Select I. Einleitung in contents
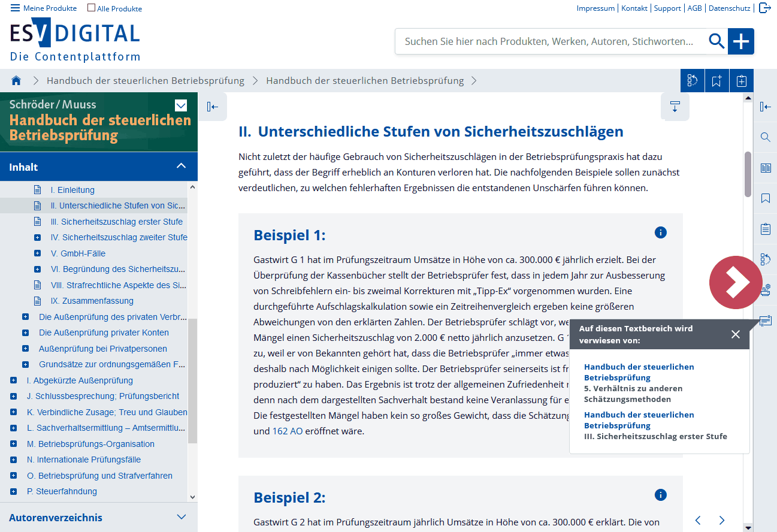The image size is (777, 532). point(72,190)
